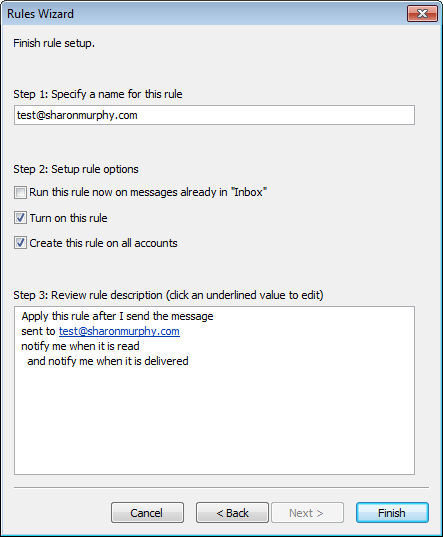Select 'and notify me when it is delivered' line
Image resolution: width=443 pixels, height=537 pixels.
108,361
